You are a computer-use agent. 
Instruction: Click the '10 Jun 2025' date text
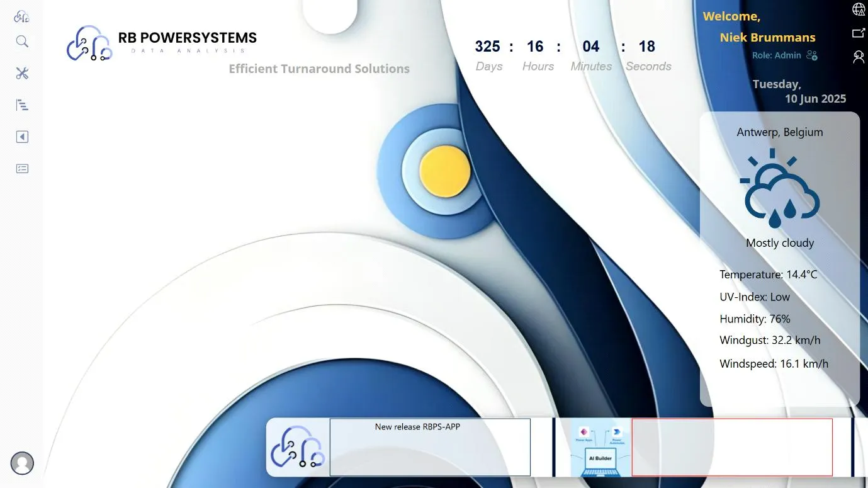[815, 99]
